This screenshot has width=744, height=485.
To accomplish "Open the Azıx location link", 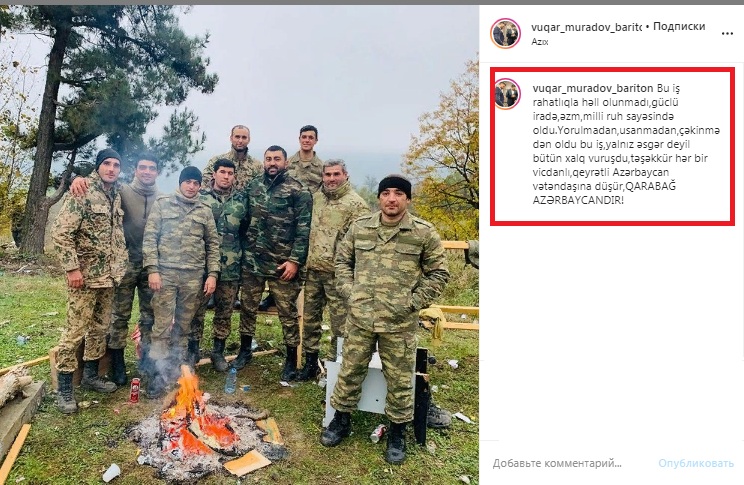I will pos(539,42).
